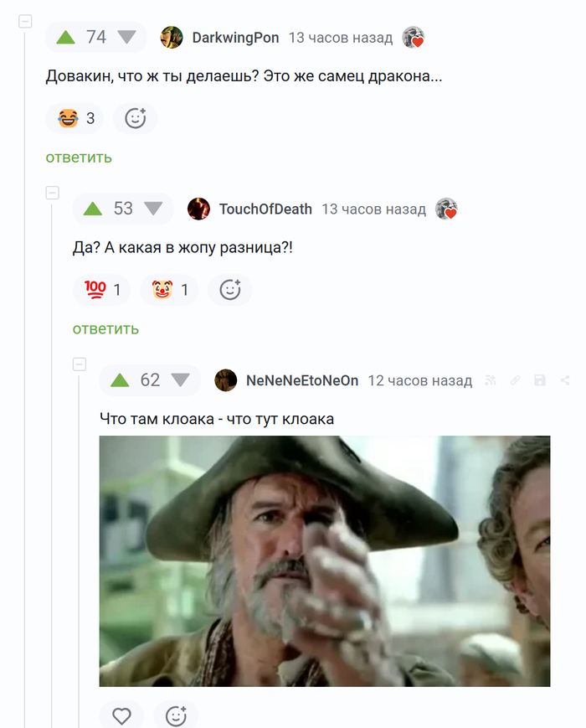This screenshot has width=586, height=728.
Task: Upvote TouchOfDeath's comment
Action: click(92, 209)
